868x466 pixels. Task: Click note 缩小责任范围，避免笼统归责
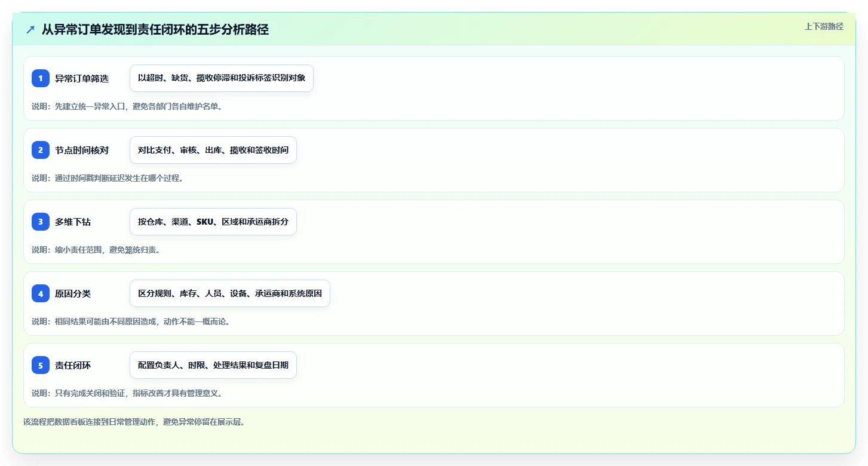[96, 250]
